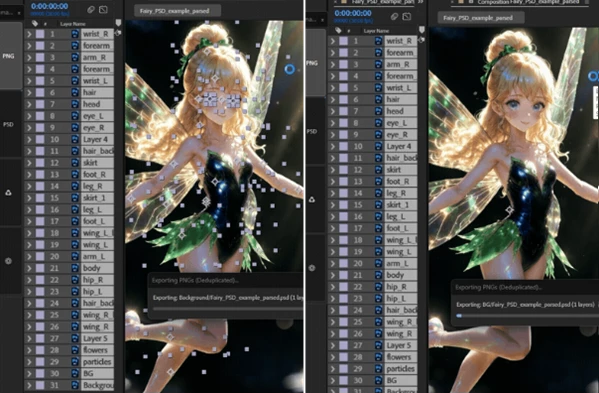Click the export progress bar in left panel
The height and width of the screenshot is (393, 599).
[228, 309]
